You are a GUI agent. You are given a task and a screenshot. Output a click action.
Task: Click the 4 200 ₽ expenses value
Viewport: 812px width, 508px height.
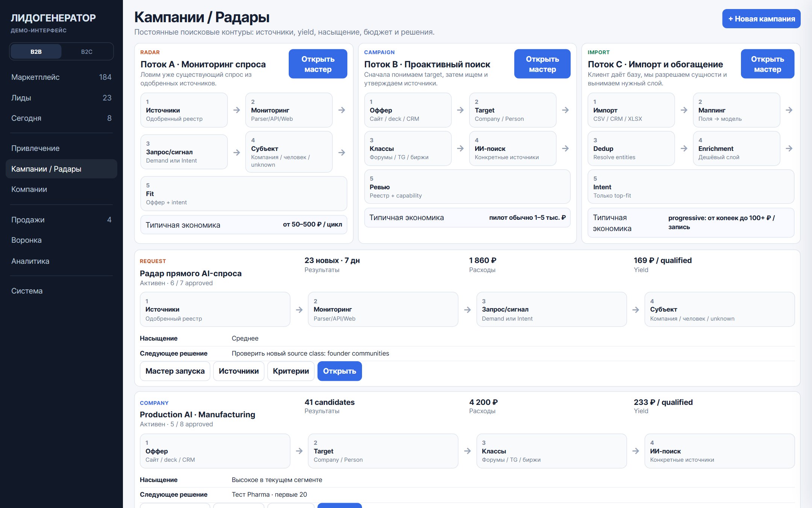(483, 402)
